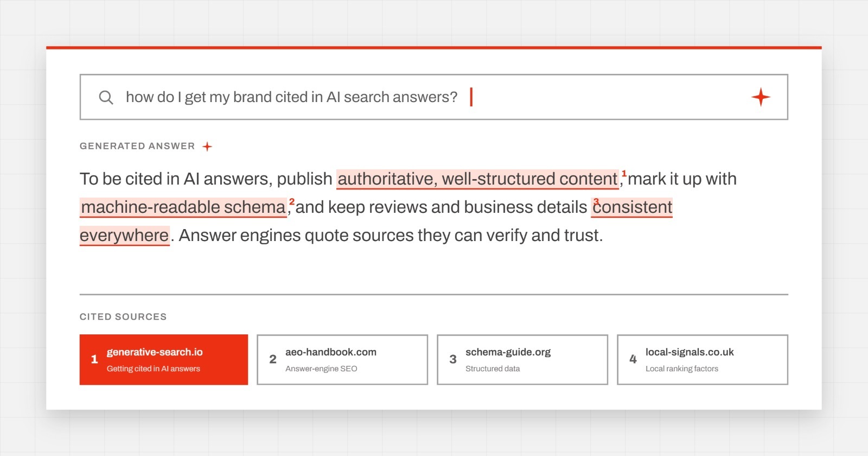Click inside the search query input field
Screen dimensions: 868x456
pos(433,97)
